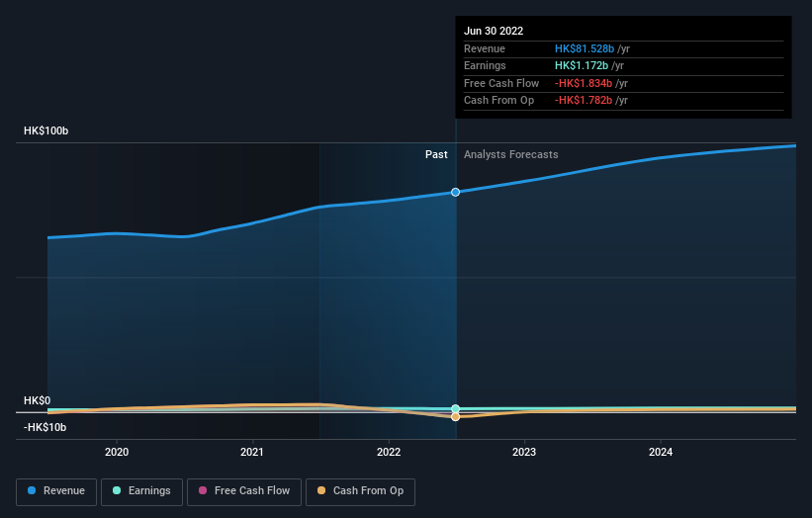The height and width of the screenshot is (518, 812).
Task: Click the -HK$1.782b cash from op value
Action: (584, 101)
